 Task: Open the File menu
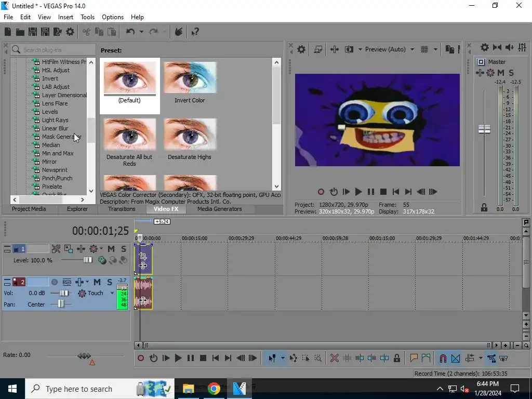coord(8,17)
